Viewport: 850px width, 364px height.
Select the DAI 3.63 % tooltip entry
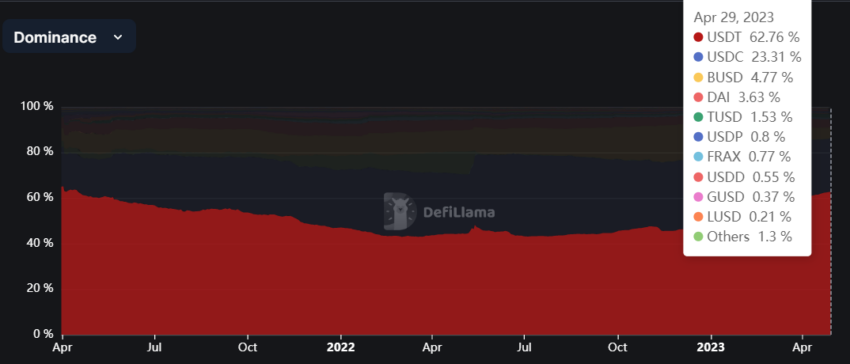(x=737, y=97)
